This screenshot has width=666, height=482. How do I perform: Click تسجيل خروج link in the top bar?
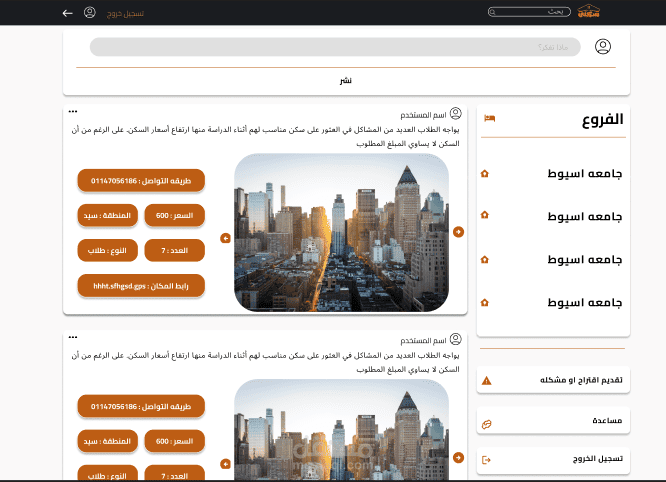pos(125,14)
